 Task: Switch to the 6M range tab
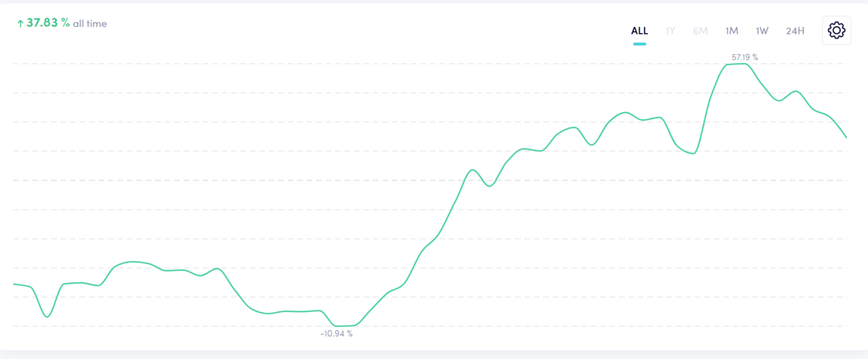(700, 30)
